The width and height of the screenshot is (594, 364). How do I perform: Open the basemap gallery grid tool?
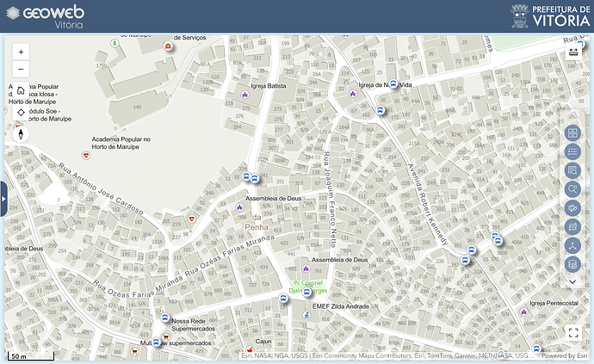pos(573,133)
